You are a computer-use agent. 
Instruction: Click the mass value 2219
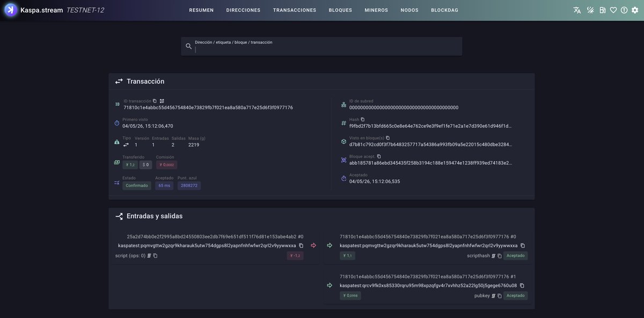click(x=194, y=145)
